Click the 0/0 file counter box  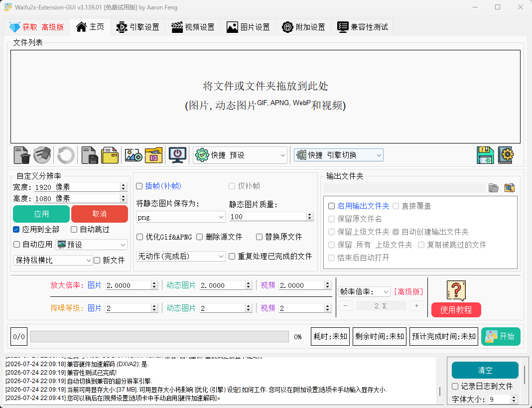pos(18,336)
